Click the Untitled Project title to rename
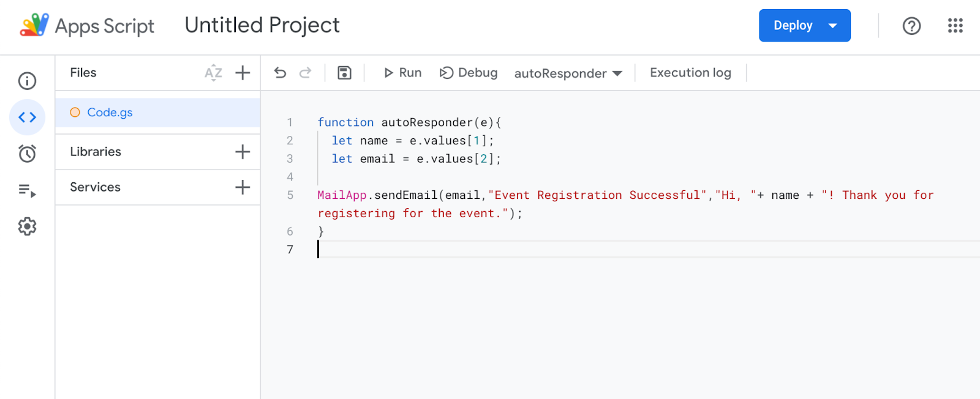980x399 pixels. [x=262, y=25]
